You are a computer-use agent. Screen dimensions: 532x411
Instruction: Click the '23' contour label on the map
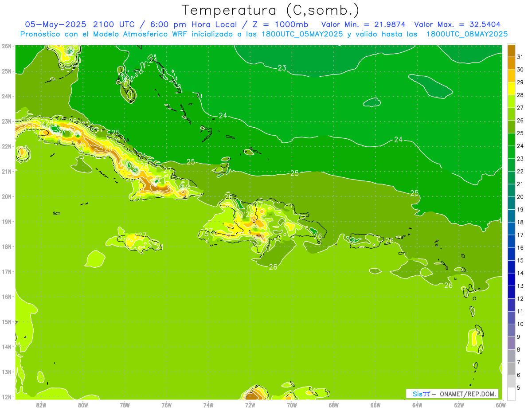pos(282,68)
